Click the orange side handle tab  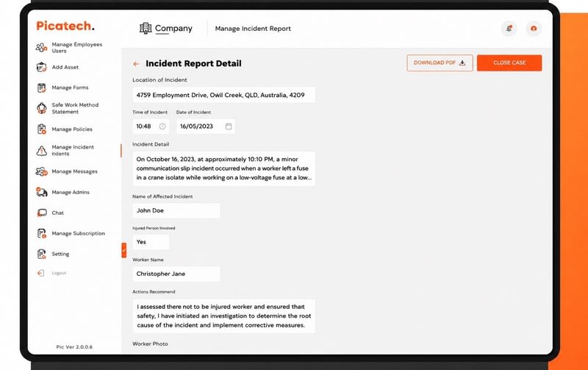click(123, 250)
